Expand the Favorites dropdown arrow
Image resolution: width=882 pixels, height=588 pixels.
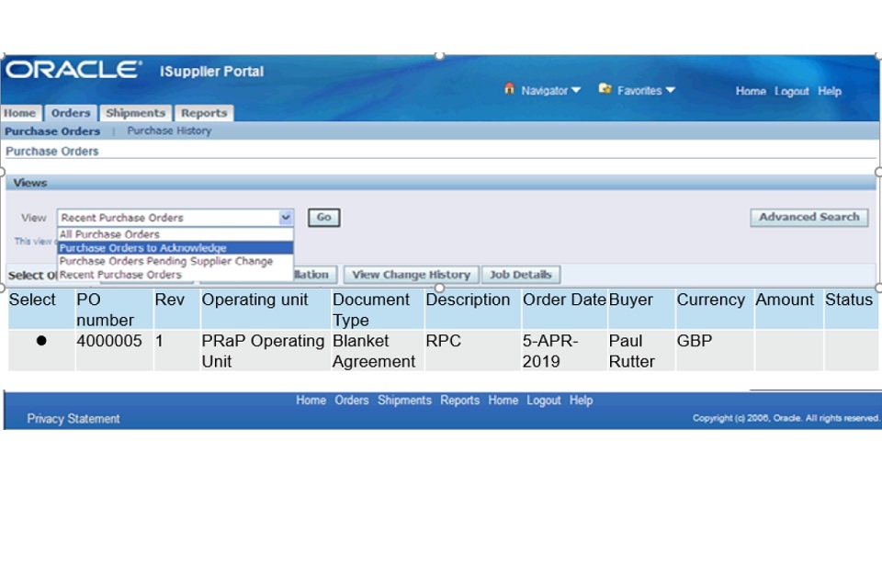click(x=670, y=90)
